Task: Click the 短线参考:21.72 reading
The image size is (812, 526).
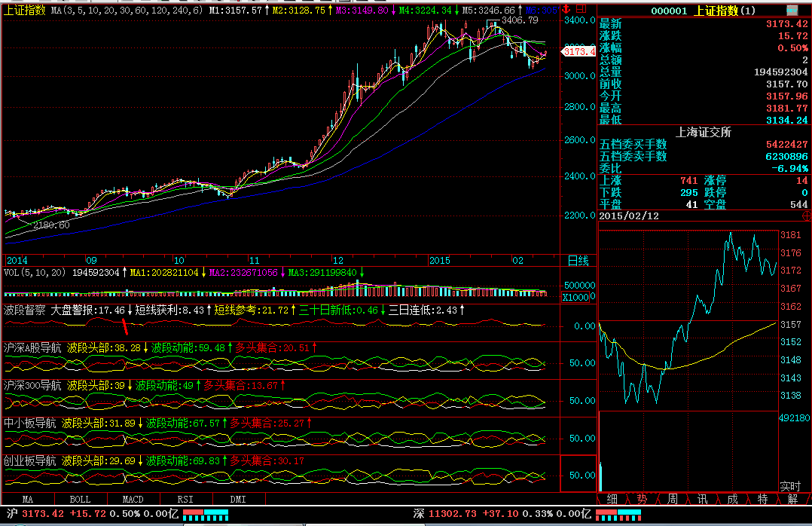Action: click(251, 310)
